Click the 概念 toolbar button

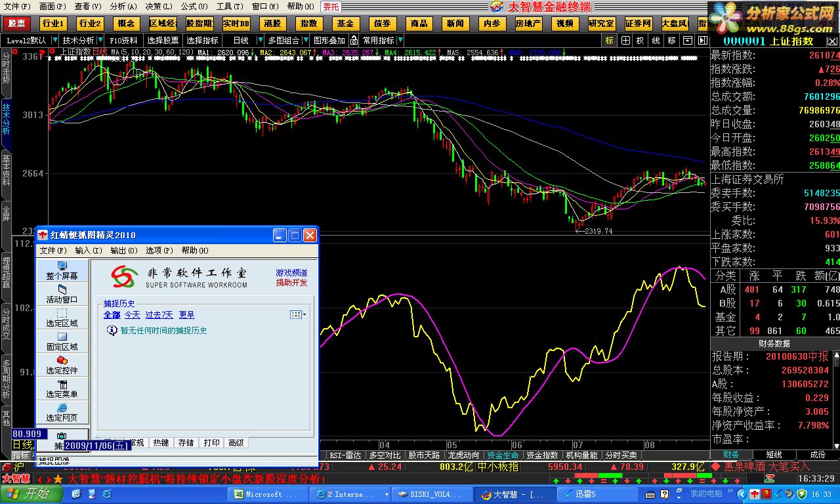pos(126,24)
